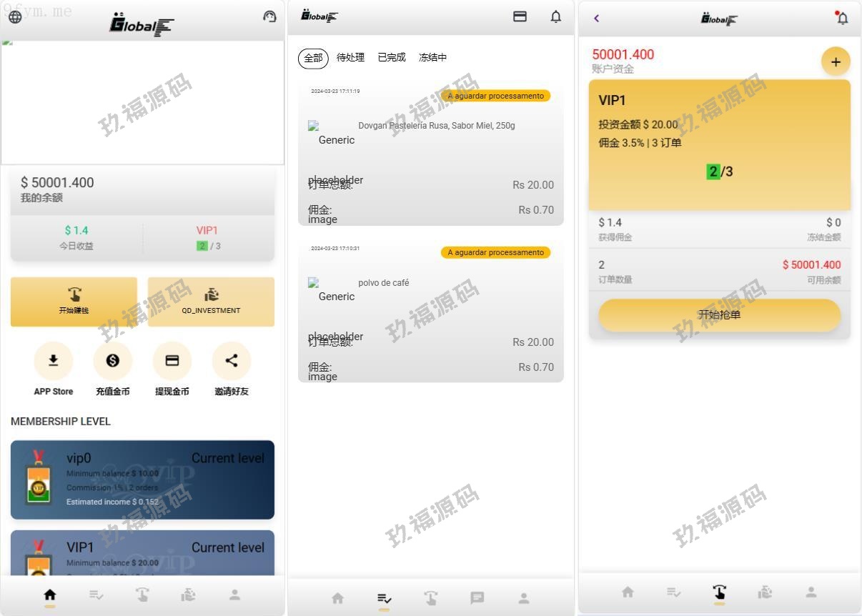The width and height of the screenshot is (862, 616).
Task: Open the chat icon in the orders bottom bar
Action: (x=477, y=598)
